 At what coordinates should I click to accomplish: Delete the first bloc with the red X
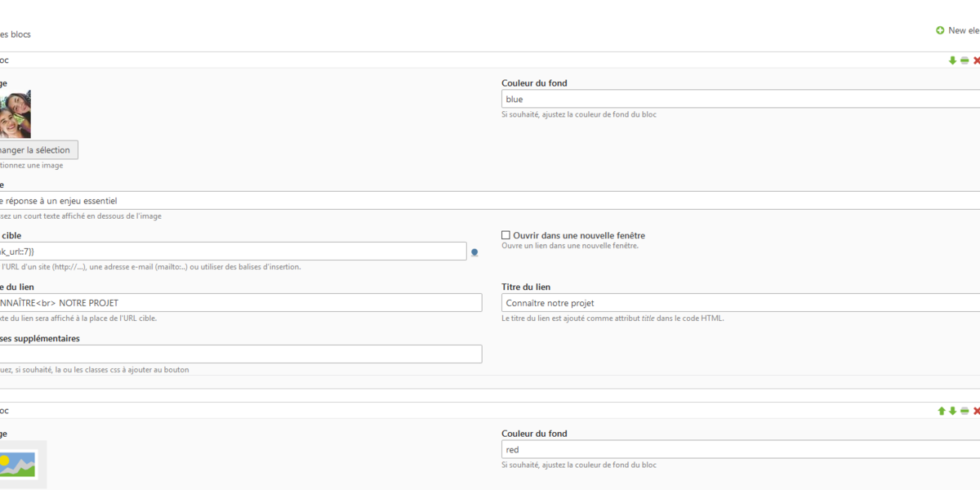click(x=977, y=60)
